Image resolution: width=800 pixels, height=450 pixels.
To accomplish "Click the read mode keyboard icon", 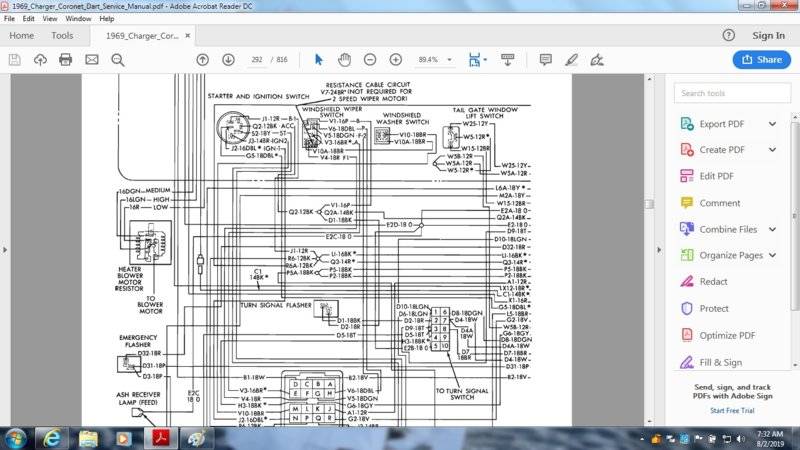I will (x=508, y=60).
